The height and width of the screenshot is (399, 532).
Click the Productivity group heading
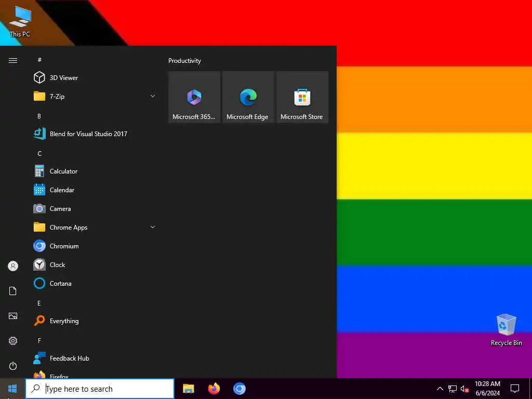tap(184, 61)
